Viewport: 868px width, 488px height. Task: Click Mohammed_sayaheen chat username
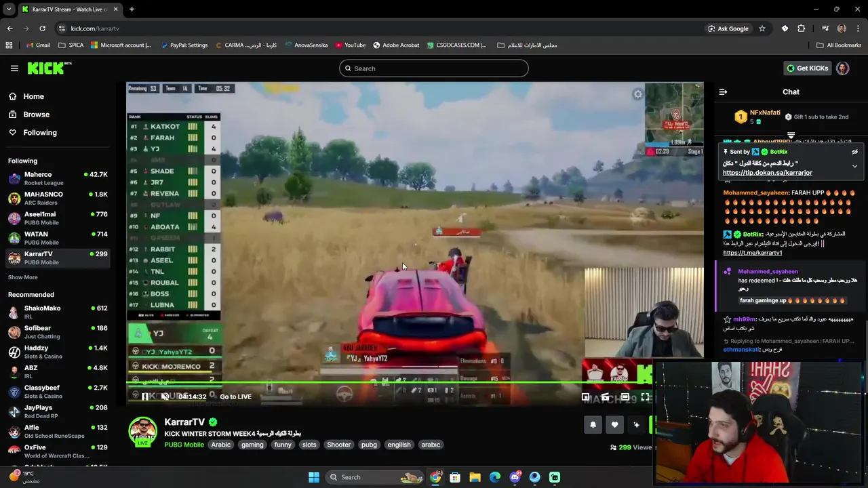755,192
